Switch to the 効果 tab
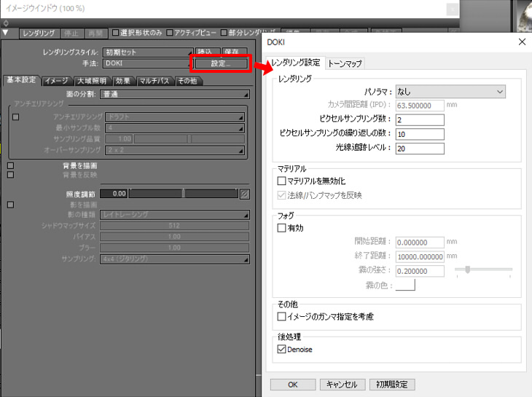Image resolution: width=532 pixels, height=397 pixels. click(123, 81)
